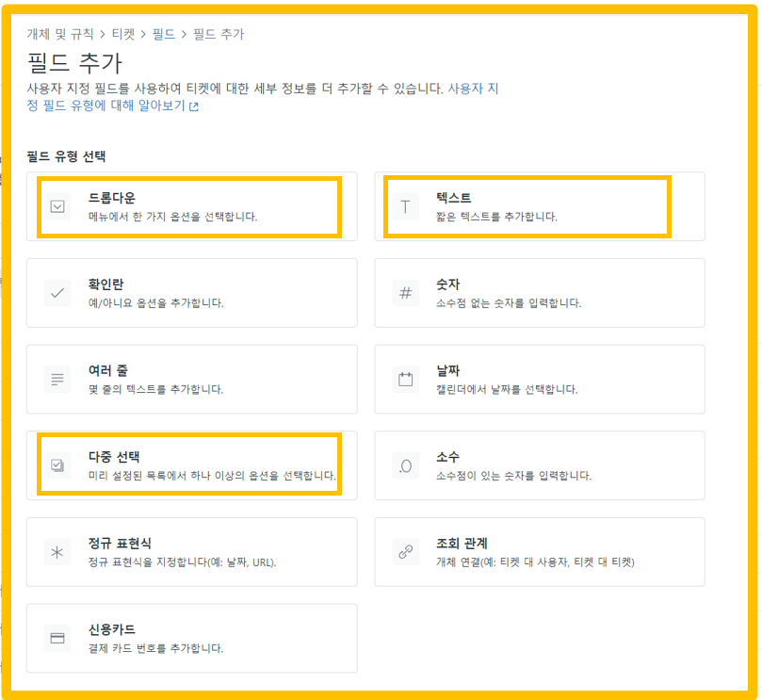The height and width of the screenshot is (700, 762).
Task: Click the regex field asterisk icon
Action: pyautogui.click(x=57, y=552)
